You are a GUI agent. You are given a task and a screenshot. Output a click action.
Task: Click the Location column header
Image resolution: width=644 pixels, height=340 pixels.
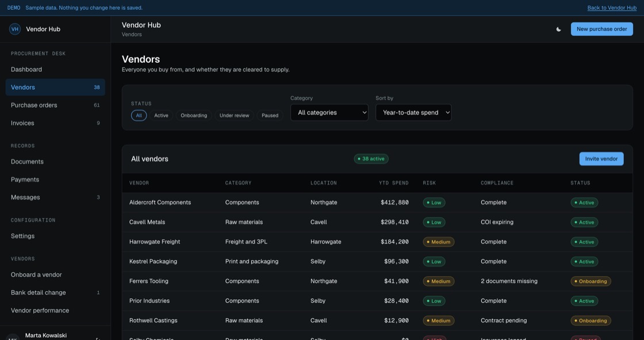(324, 183)
